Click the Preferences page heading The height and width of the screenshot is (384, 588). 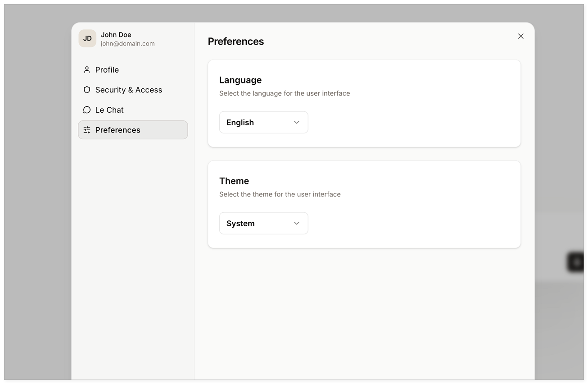pos(236,41)
